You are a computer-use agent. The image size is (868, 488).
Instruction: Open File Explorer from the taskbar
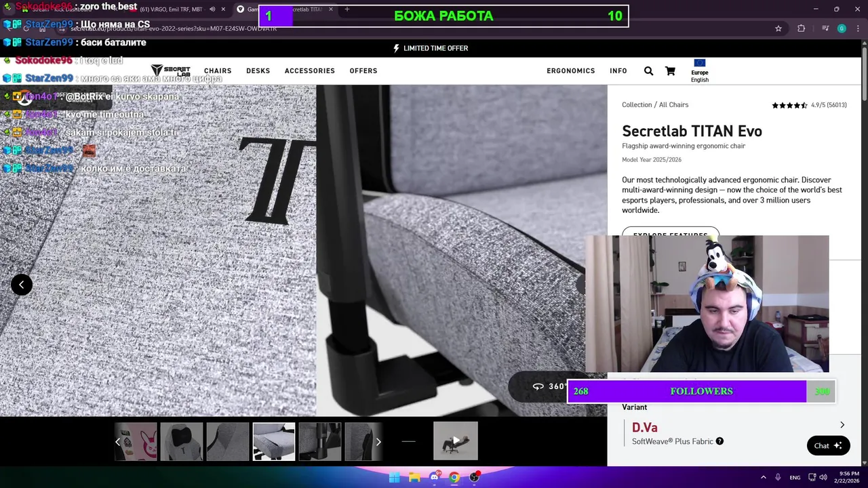[x=414, y=477]
